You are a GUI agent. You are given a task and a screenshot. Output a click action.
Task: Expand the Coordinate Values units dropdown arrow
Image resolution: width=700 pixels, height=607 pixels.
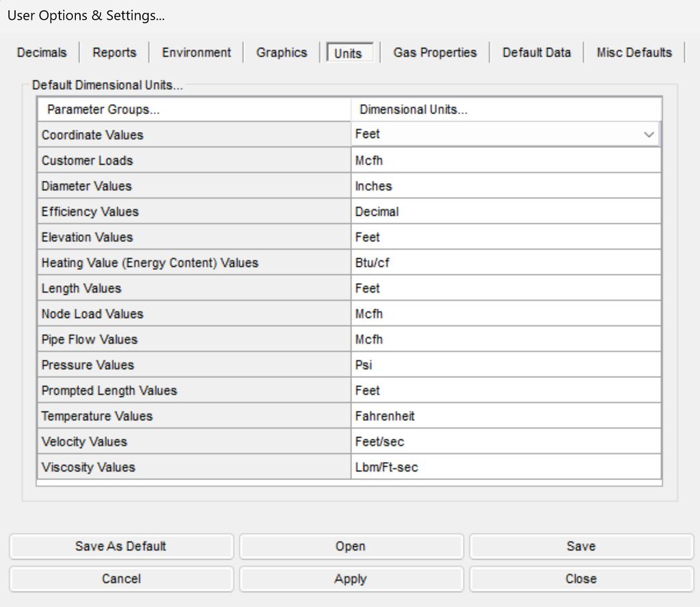[x=649, y=135]
